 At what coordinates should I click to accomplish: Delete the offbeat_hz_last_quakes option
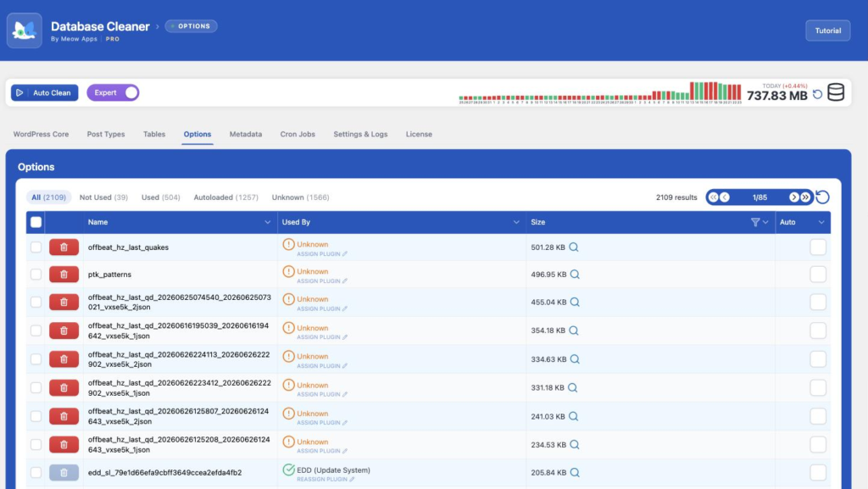(x=64, y=247)
